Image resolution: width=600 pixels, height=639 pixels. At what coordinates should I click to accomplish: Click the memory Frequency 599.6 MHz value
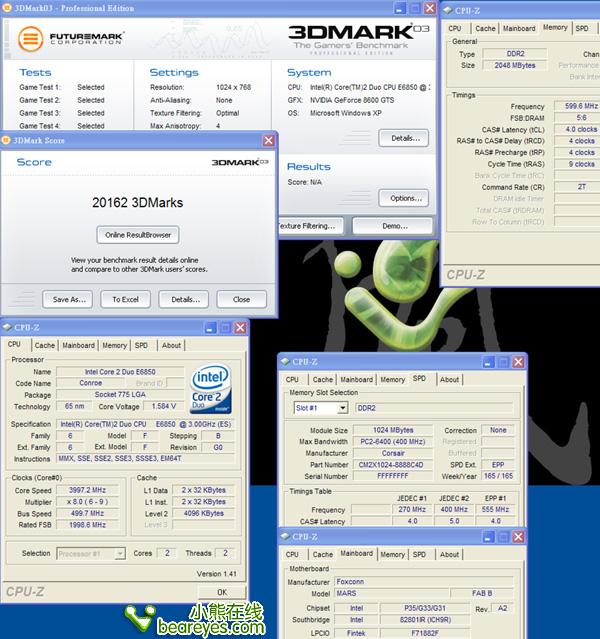click(577, 106)
